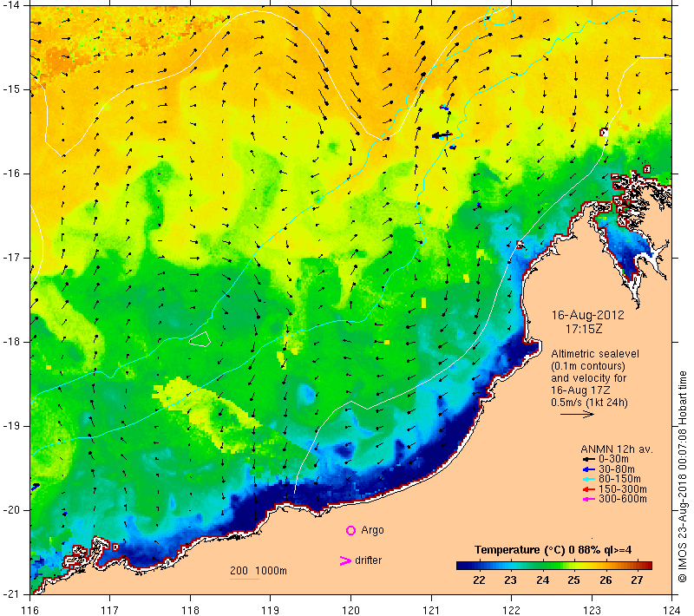Click the '25' color bar tick label

[x=573, y=580]
